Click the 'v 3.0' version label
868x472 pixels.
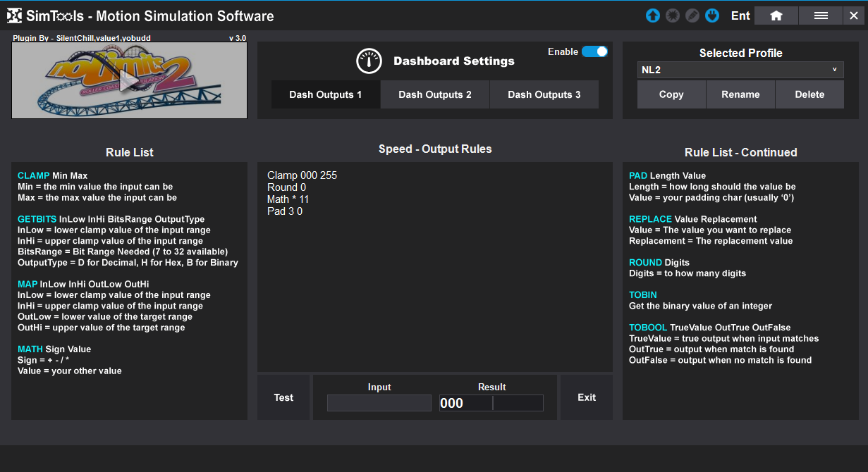(238, 37)
